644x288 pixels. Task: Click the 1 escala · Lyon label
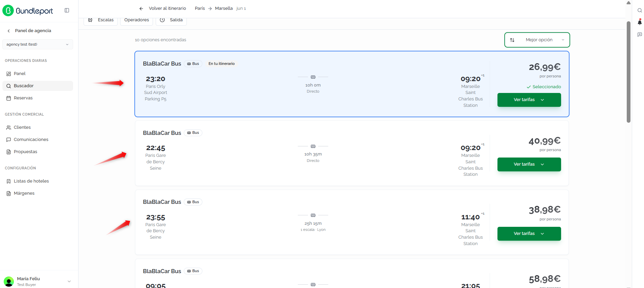[313, 230]
